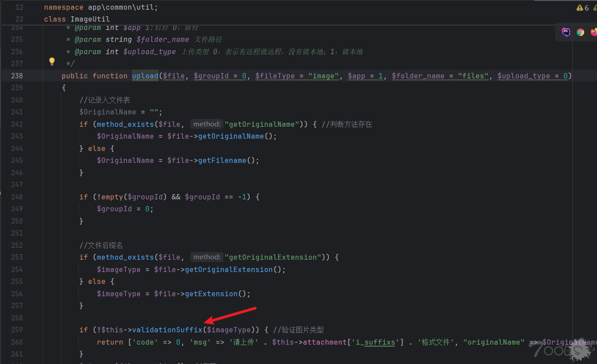Click sticky header line 'class ImageUtil'
The image size is (597, 364).
(77, 19)
